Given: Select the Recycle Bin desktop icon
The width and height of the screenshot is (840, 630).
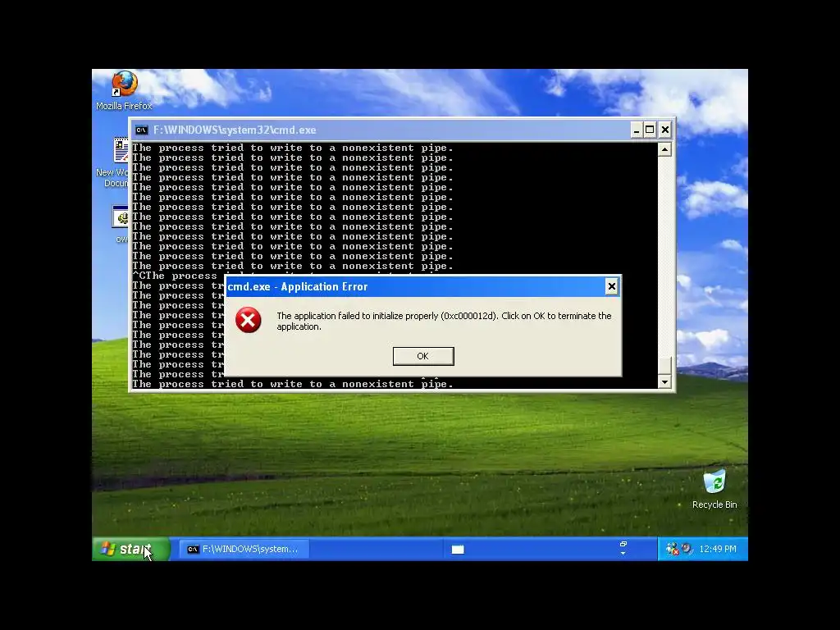Looking at the screenshot, I should coord(714,489).
